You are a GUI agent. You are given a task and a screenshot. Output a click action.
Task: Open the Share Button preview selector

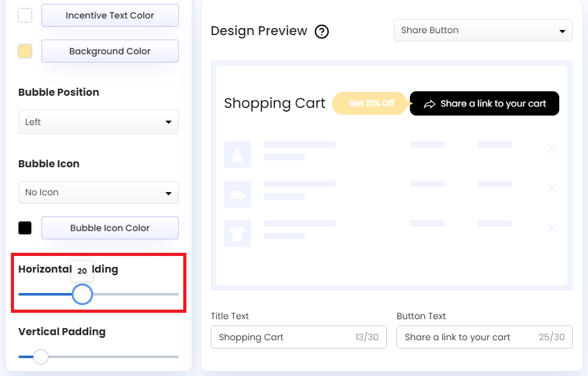click(483, 30)
